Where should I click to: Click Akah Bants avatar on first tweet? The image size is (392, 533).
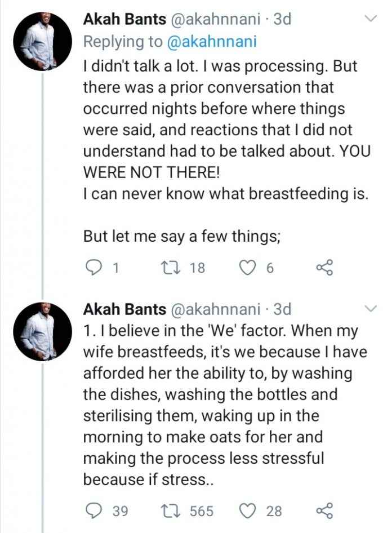pos(43,41)
